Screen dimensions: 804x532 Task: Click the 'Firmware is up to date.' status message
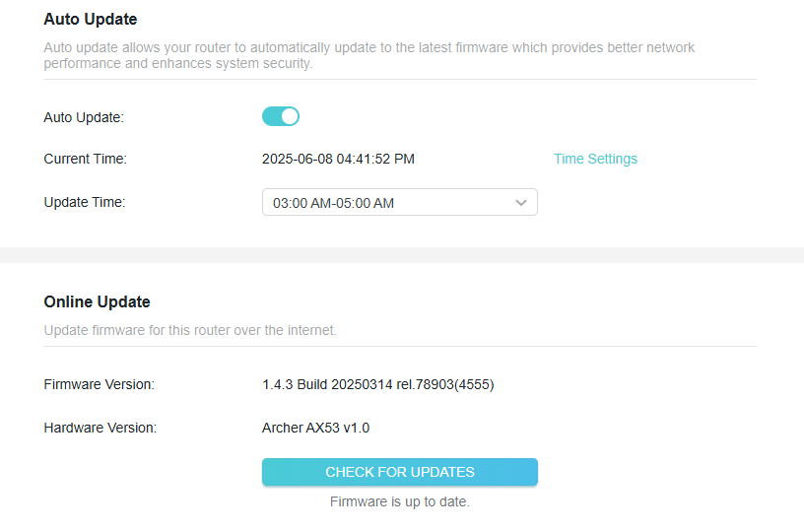point(399,501)
